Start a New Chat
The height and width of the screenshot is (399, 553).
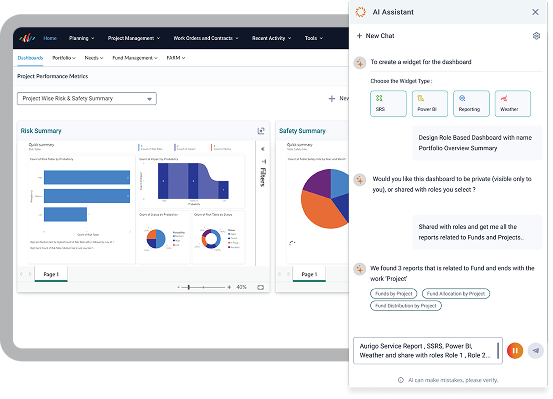pos(375,36)
